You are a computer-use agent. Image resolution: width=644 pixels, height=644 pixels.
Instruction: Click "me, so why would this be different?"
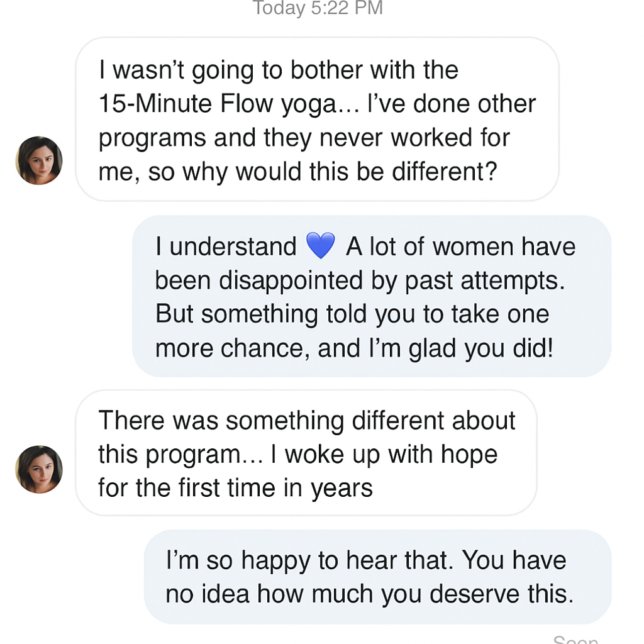[297, 172]
